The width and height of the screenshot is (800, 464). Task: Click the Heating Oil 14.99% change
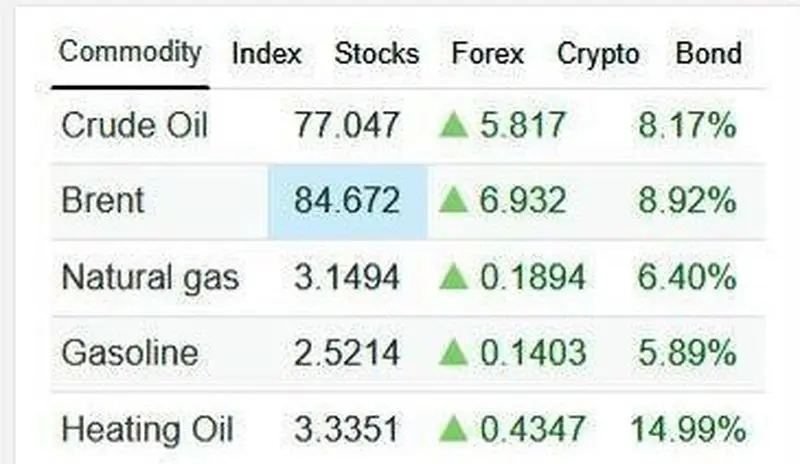click(688, 430)
